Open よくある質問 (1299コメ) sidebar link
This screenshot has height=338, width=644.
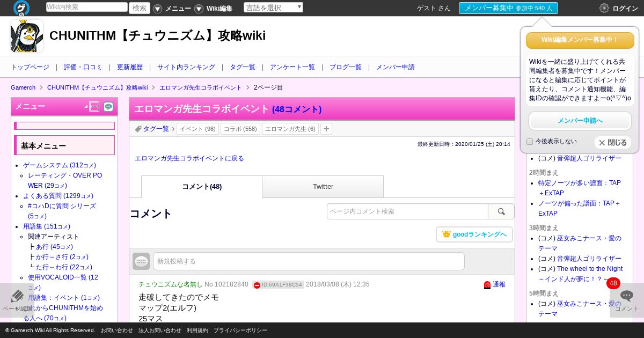(x=58, y=196)
